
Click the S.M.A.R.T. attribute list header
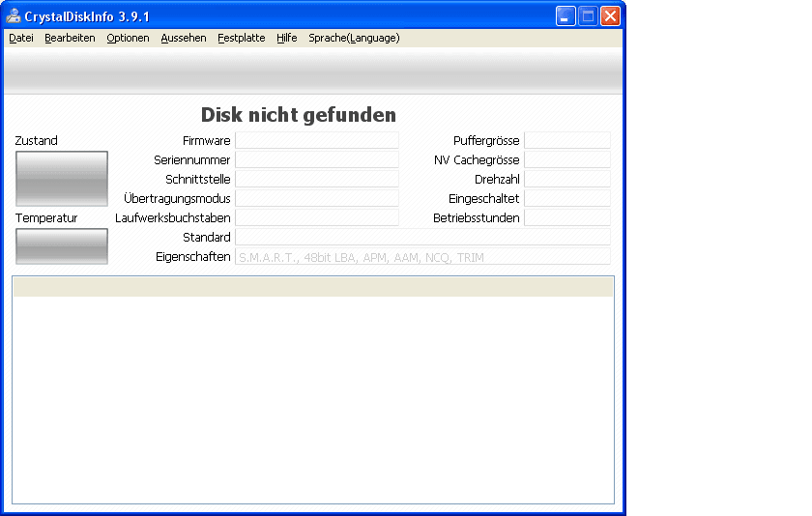point(313,287)
